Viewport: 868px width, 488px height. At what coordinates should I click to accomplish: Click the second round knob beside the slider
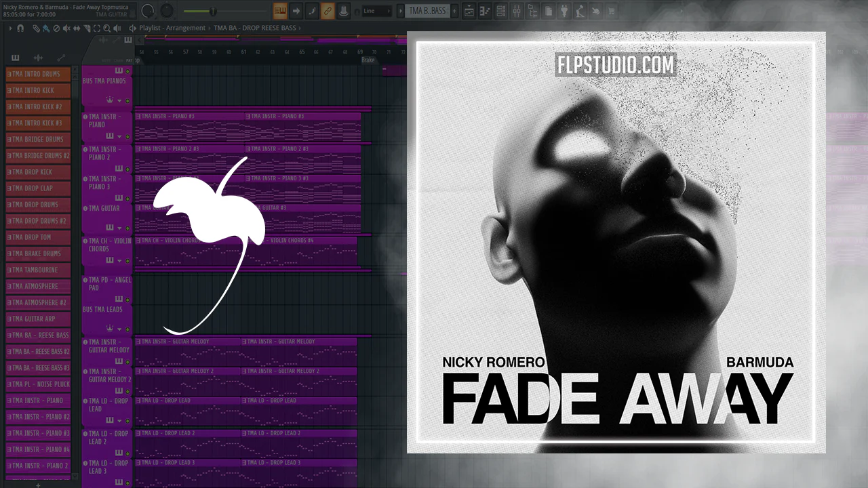165,11
